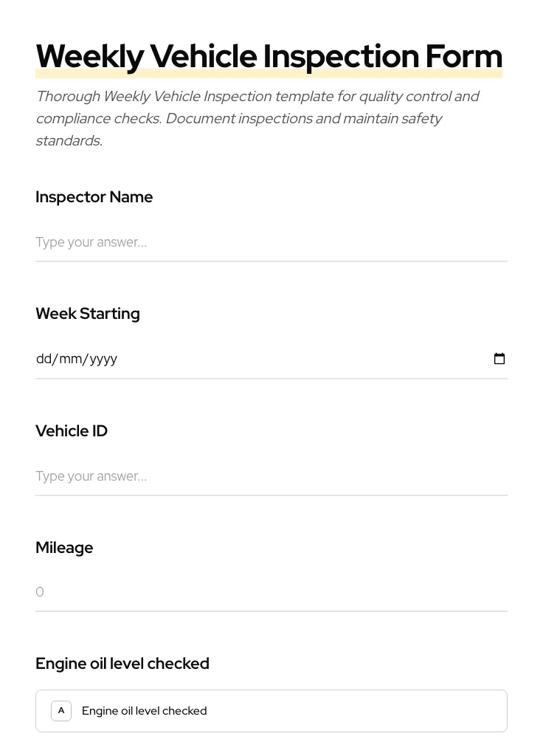Click the yellow highlight bar under the title
Viewport: 543px width, 756px height.
[269, 72]
